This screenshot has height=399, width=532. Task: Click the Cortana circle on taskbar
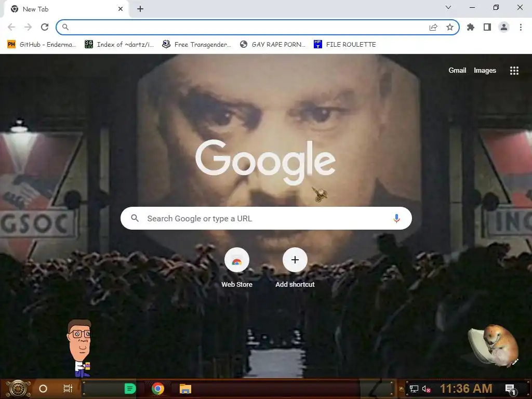coord(43,389)
